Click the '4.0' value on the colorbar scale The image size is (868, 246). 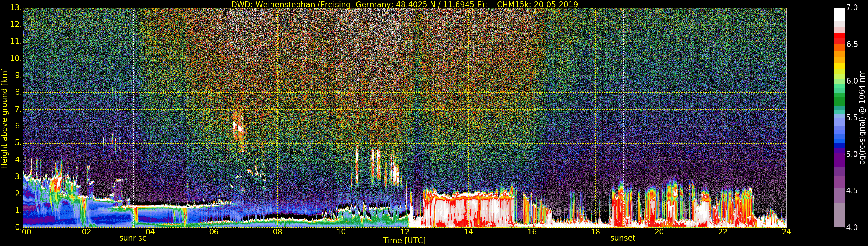[852, 227]
